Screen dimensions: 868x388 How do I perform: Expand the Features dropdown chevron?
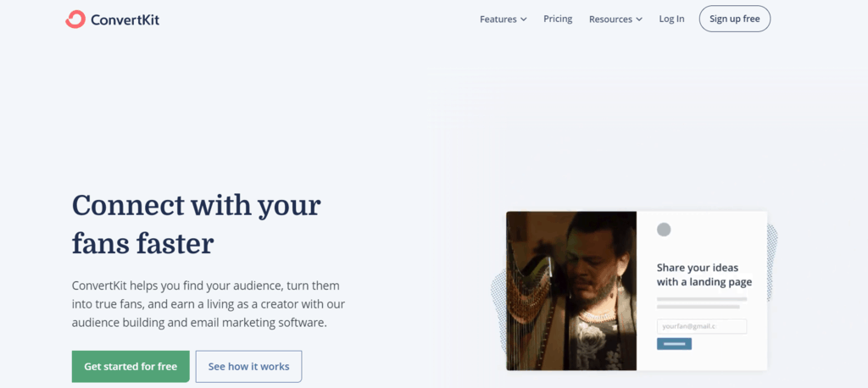(524, 19)
